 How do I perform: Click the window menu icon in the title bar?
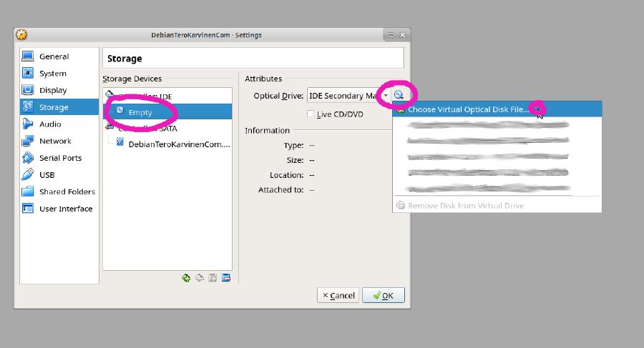click(21, 34)
